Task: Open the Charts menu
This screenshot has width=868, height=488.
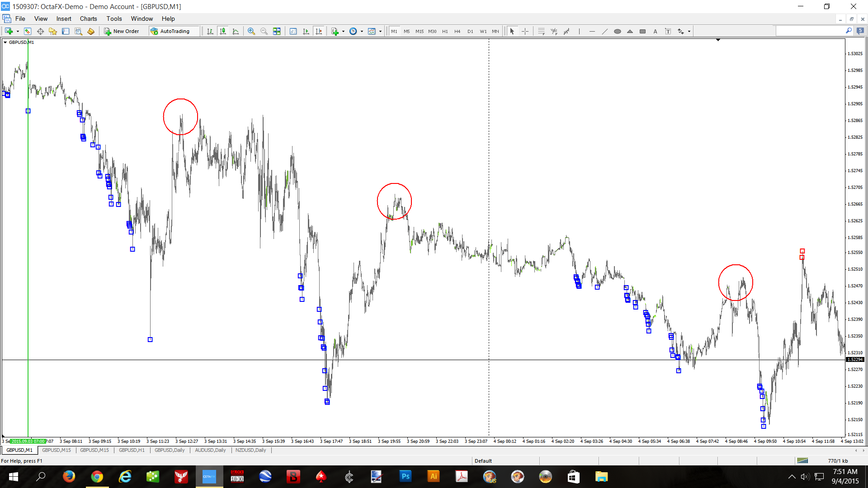Action: [88, 19]
